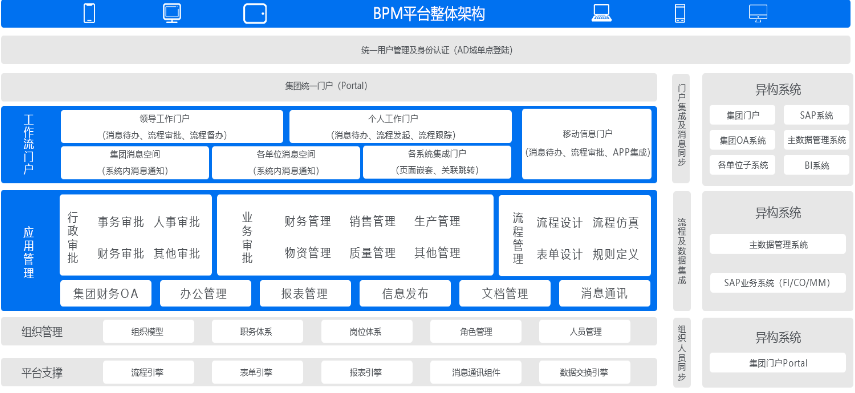The width and height of the screenshot is (855, 393).
Task: Click the BPM平台整体架构 title
Action: [x=429, y=14]
